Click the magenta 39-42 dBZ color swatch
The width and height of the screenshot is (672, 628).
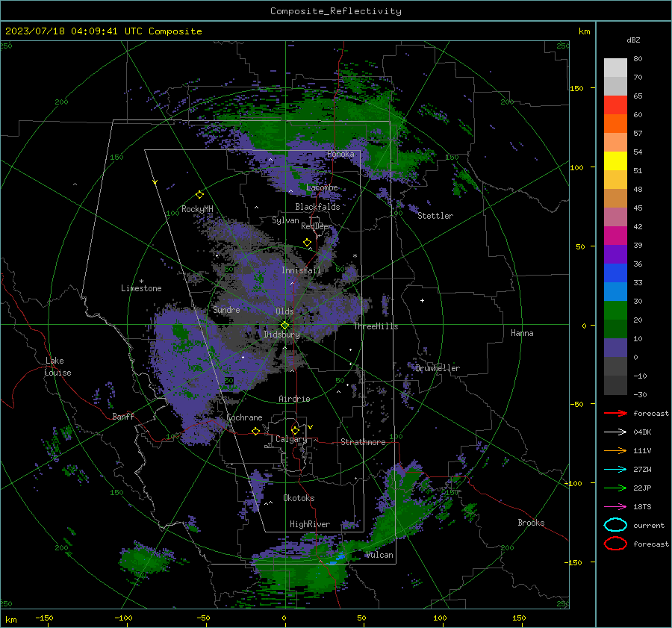(615, 236)
